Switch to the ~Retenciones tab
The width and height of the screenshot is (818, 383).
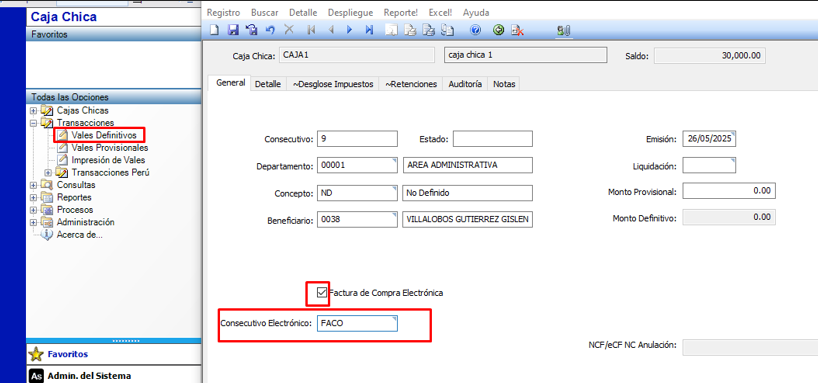pos(411,84)
